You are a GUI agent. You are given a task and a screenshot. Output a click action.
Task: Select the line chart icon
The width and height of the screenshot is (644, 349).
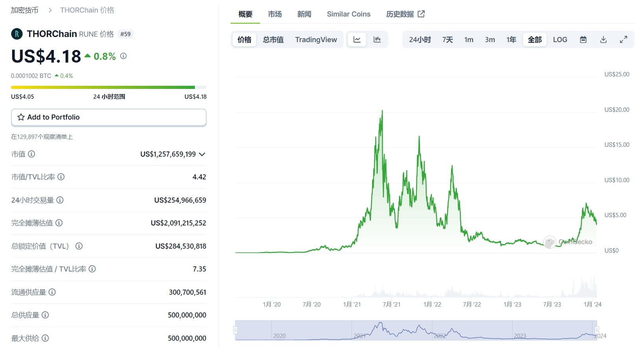point(357,40)
